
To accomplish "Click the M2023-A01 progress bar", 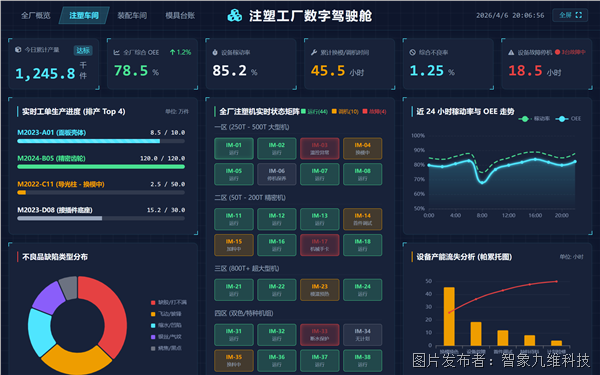I will click(101, 141).
